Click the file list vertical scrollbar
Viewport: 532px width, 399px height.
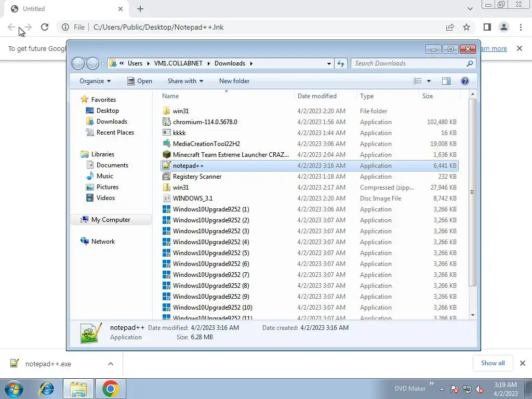[x=473, y=192]
